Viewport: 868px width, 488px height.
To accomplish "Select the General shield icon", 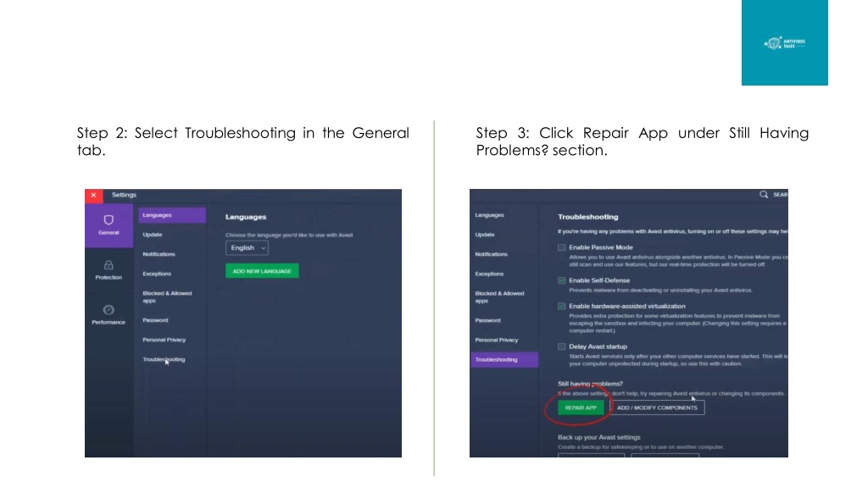I will click(x=108, y=219).
